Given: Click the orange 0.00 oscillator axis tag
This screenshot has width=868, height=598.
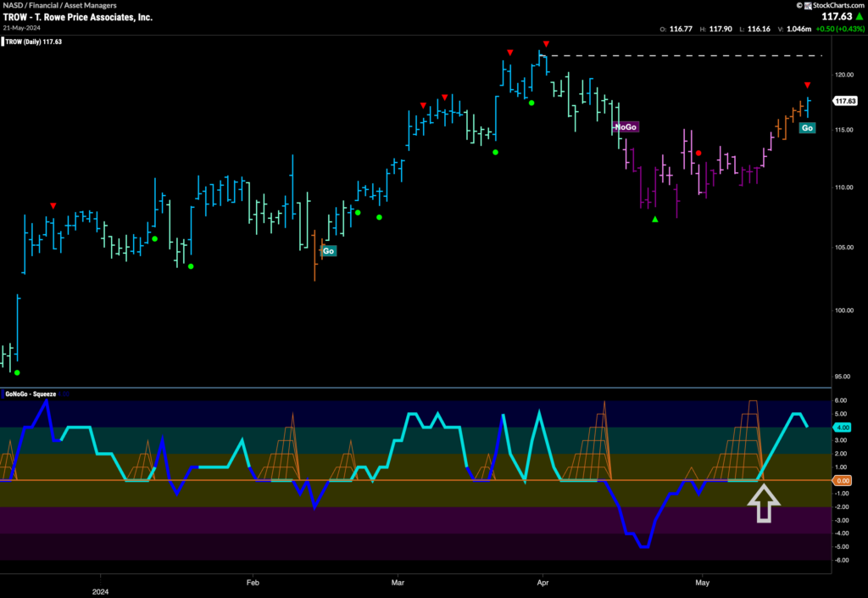Looking at the screenshot, I should click(843, 480).
